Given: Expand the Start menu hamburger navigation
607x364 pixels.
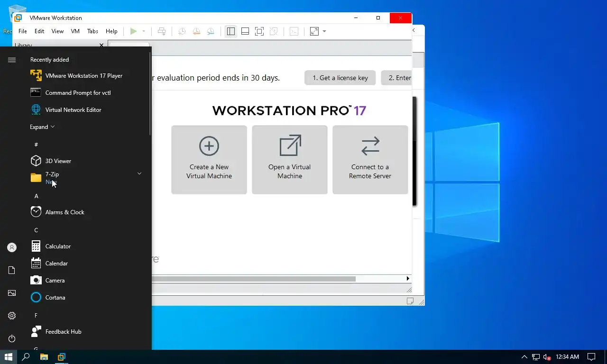Looking at the screenshot, I should [12, 60].
